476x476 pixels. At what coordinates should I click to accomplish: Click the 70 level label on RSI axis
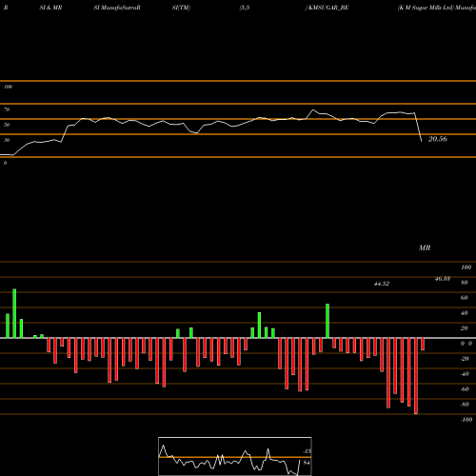(x=7, y=109)
